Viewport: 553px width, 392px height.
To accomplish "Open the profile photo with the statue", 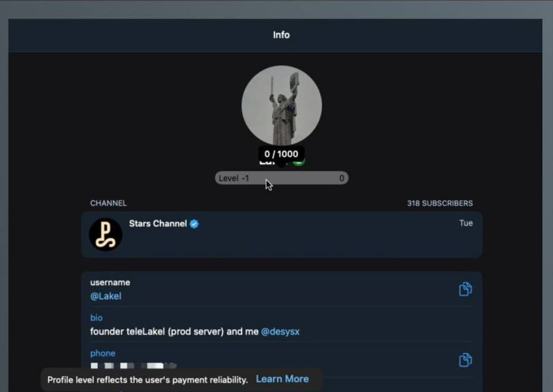I will (x=281, y=105).
